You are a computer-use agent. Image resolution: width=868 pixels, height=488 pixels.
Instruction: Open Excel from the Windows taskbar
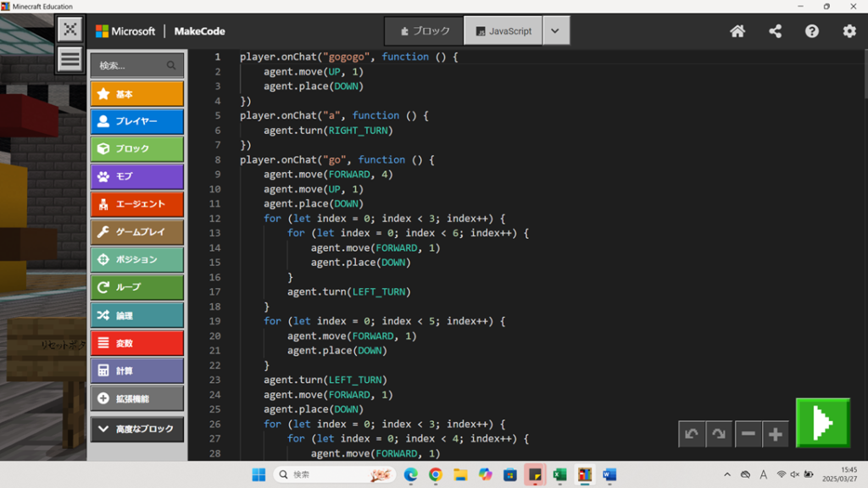click(x=559, y=474)
